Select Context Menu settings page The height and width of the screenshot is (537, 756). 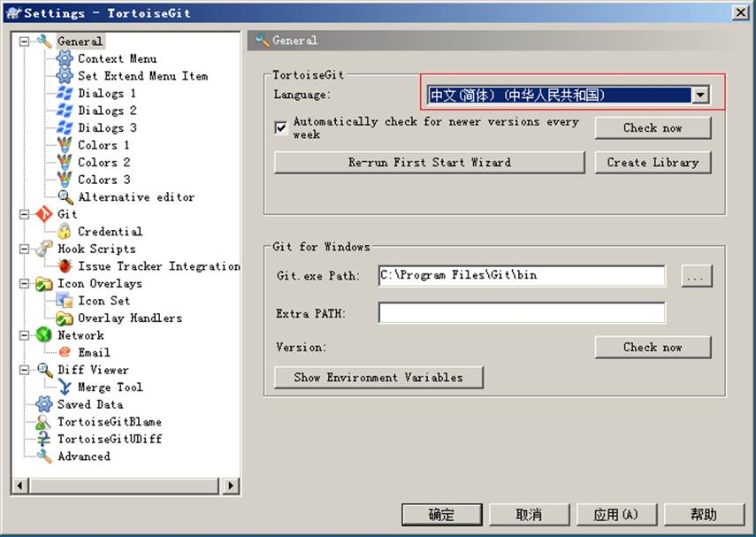(118, 59)
